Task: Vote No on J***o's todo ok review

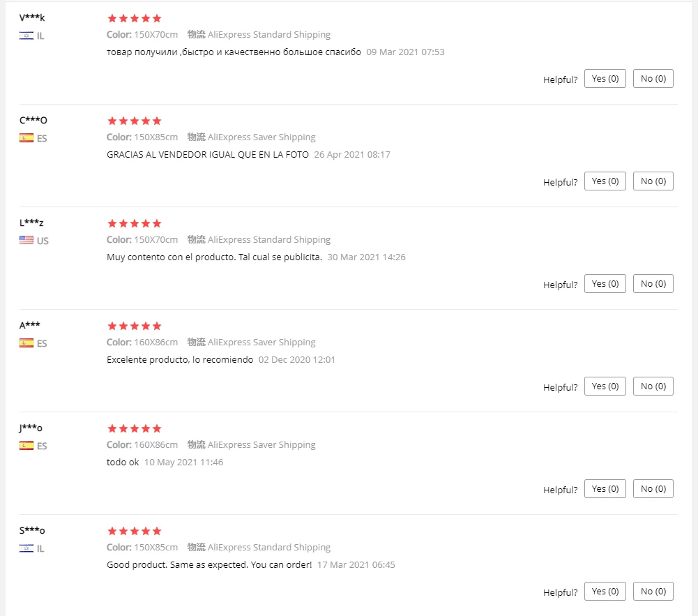Action: (x=653, y=488)
